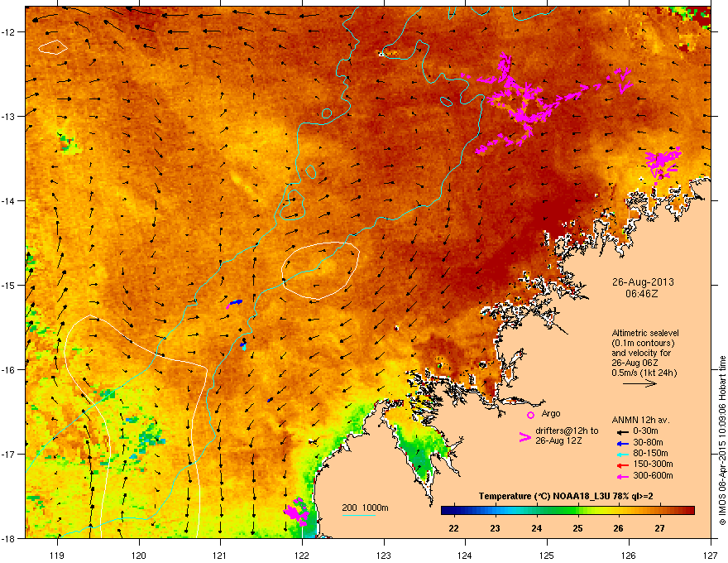This screenshot has height=563, width=728.
Task: Click longitude axis label '123'
Action: point(384,555)
